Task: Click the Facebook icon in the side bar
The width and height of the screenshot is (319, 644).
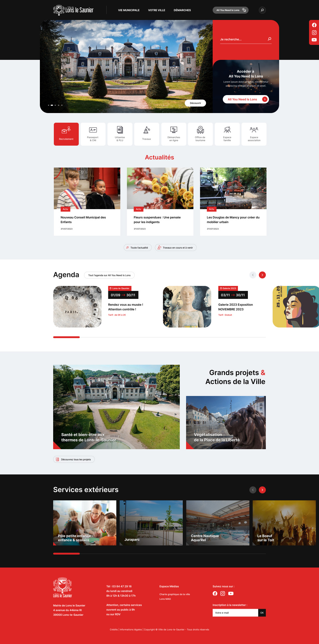Action: [314, 25]
